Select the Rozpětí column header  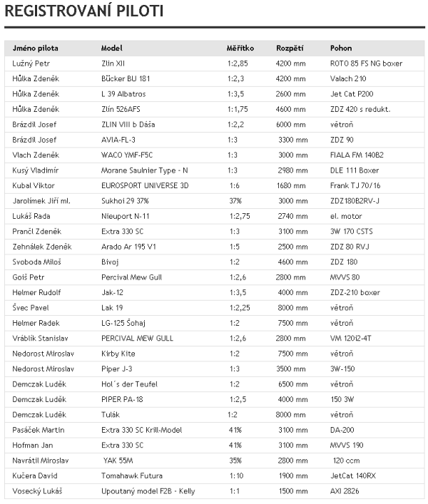[x=290, y=48]
